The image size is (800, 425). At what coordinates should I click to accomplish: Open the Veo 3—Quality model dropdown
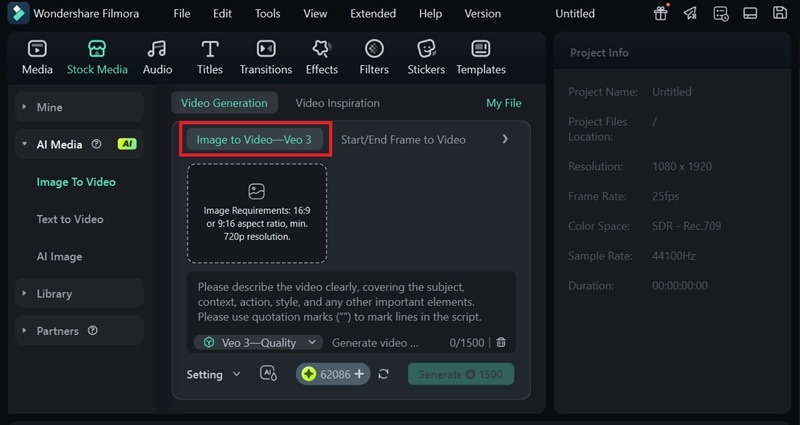pyautogui.click(x=258, y=343)
